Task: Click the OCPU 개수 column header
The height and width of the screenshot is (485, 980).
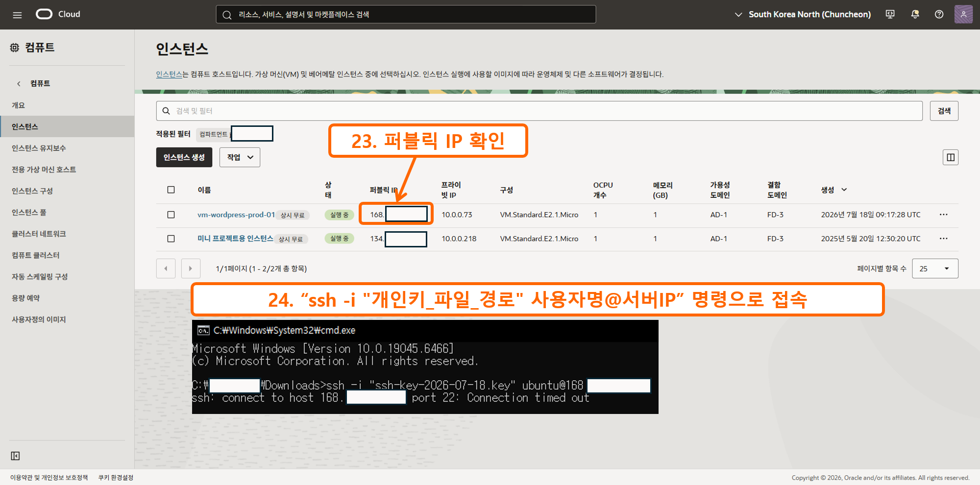Action: coord(603,190)
